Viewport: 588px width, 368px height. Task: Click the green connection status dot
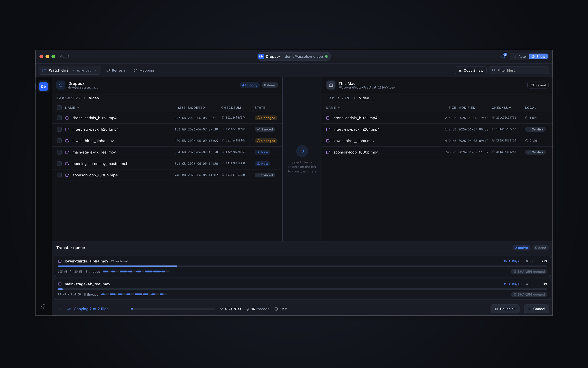(x=326, y=56)
